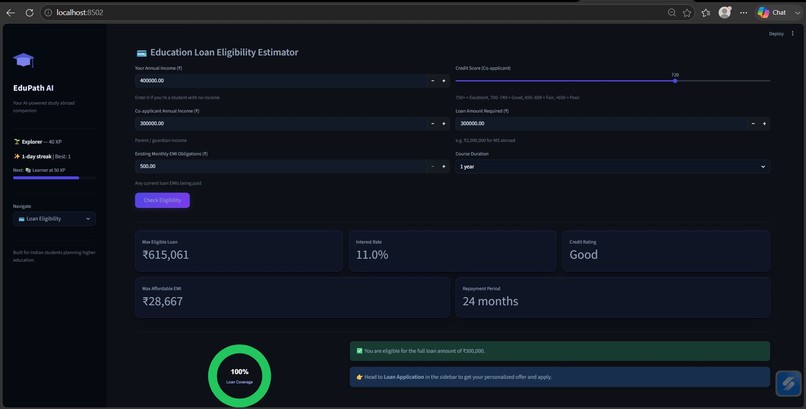Open Streamlit three-dot main menu
The height and width of the screenshot is (409, 806).
tap(792, 33)
